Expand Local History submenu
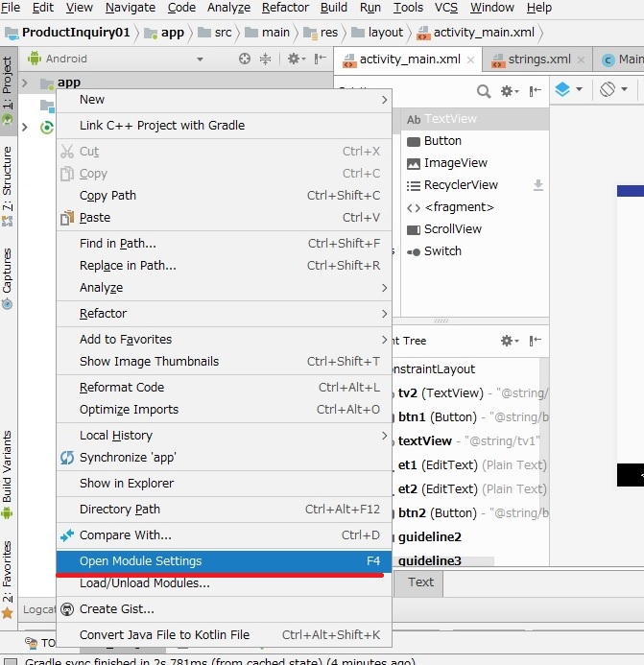644x665 pixels. pos(224,436)
